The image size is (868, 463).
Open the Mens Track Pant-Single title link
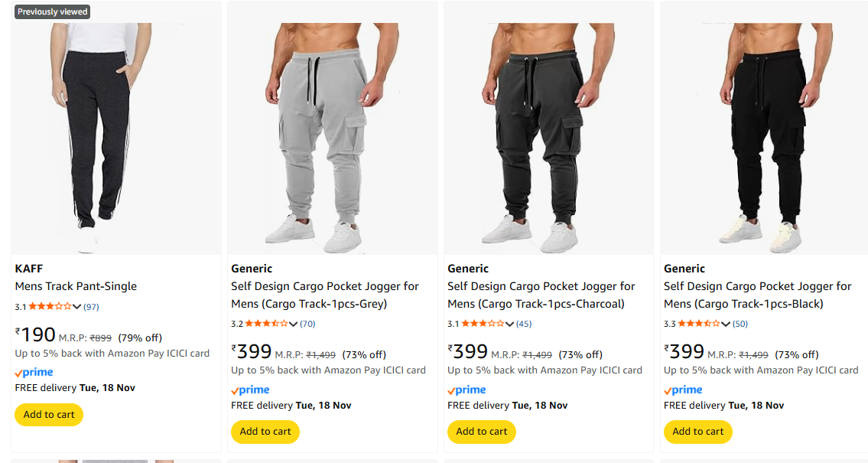coord(76,286)
